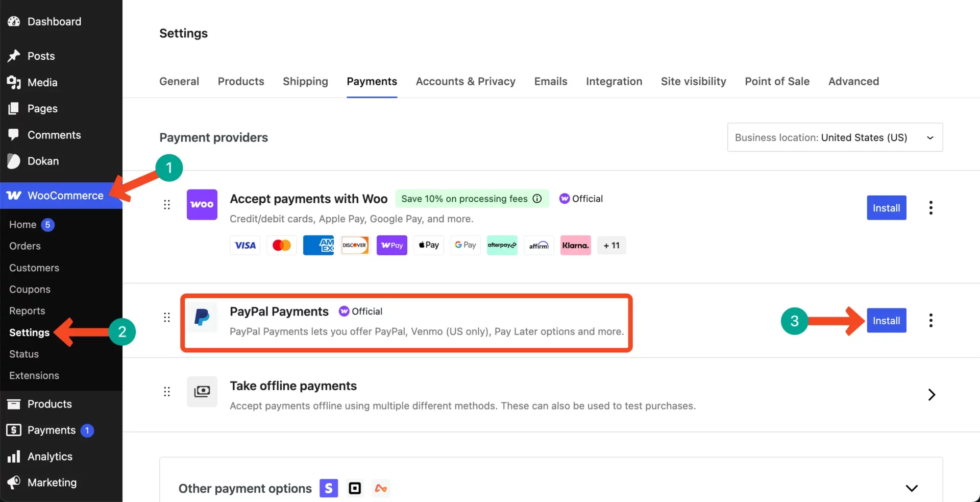980x502 pixels.
Task: Click the Media library icon
Action: pos(14,82)
